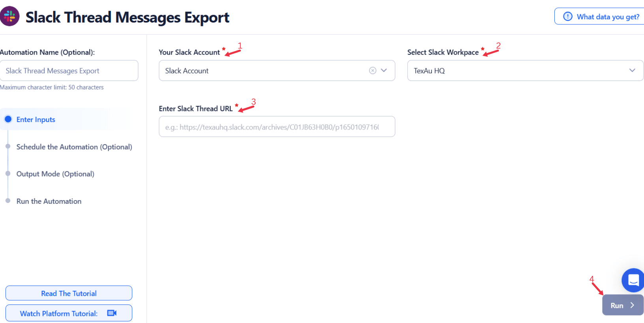This screenshot has width=644, height=323.
Task: Switch to Output Mode (Optional) step
Action: click(x=55, y=174)
